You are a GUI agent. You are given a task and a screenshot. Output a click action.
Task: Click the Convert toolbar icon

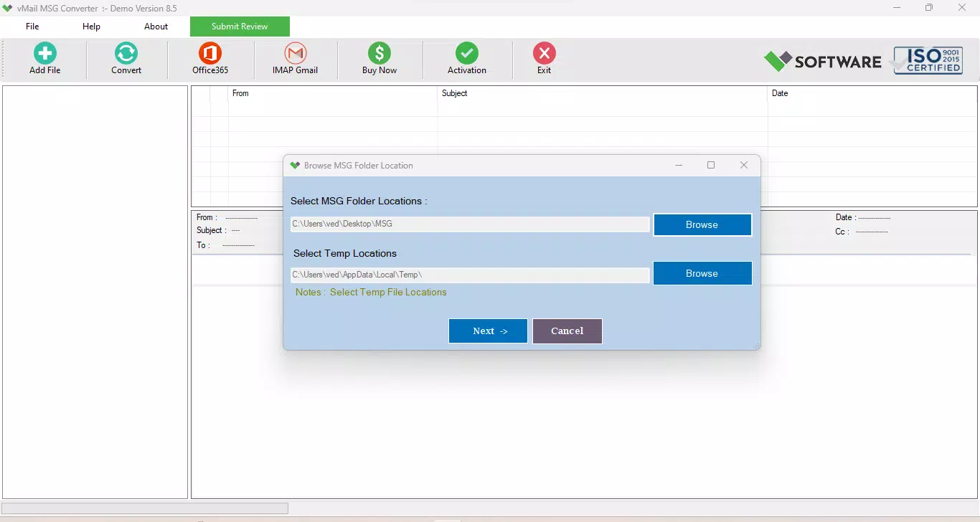point(126,59)
